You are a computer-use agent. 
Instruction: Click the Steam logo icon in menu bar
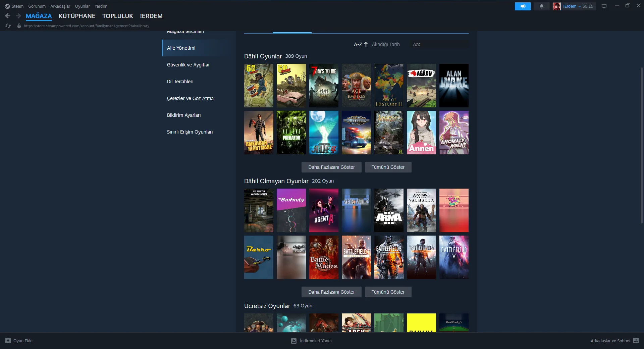click(x=7, y=6)
